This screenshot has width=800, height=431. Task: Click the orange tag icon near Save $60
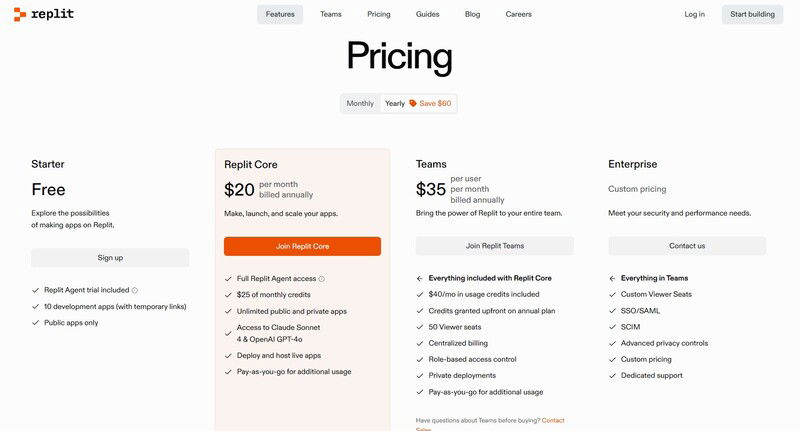click(413, 103)
